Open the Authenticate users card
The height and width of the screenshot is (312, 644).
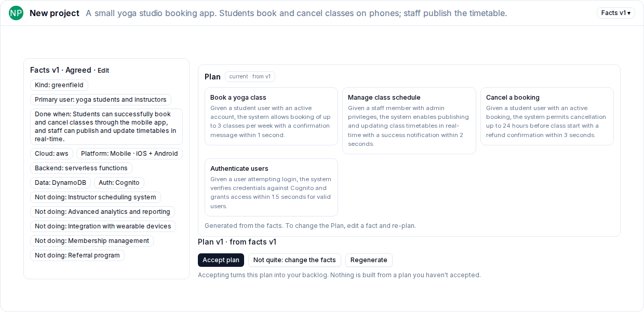point(271,187)
